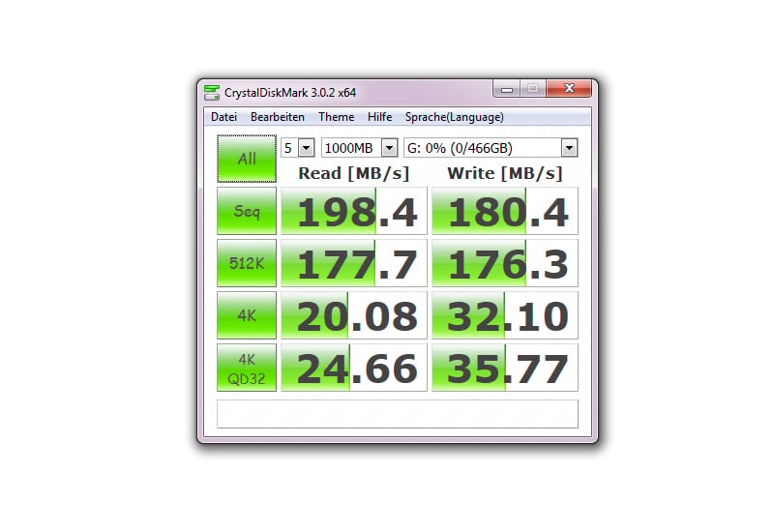The image size is (774, 532).
Task: Open the Bearbeiten menu
Action: [278, 117]
